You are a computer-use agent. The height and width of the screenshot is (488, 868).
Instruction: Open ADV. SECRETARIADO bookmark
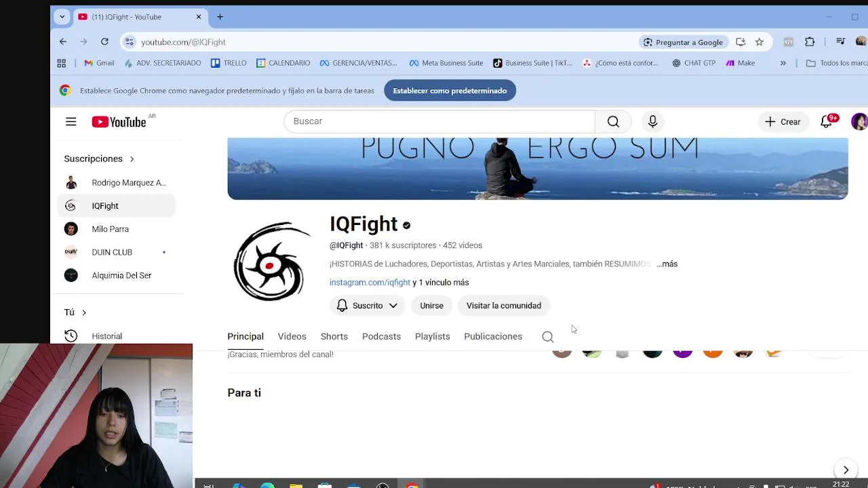coord(163,63)
